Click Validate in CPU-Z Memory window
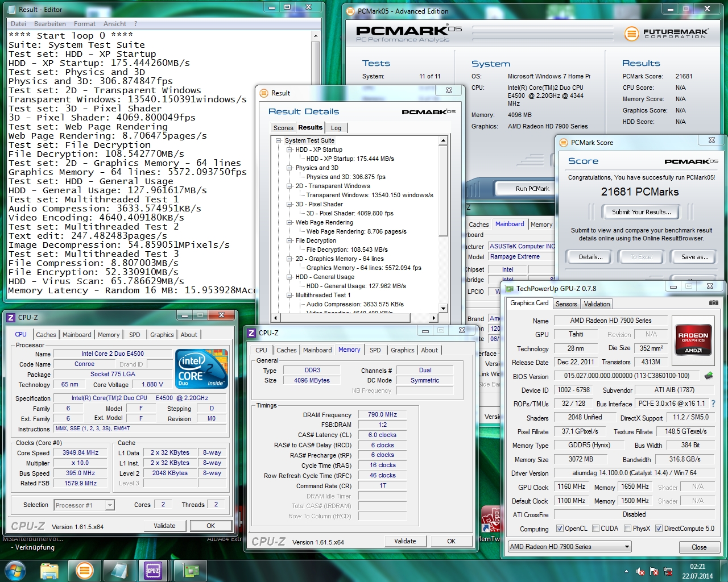Screen dimensions: 728x582 pyautogui.click(x=405, y=541)
